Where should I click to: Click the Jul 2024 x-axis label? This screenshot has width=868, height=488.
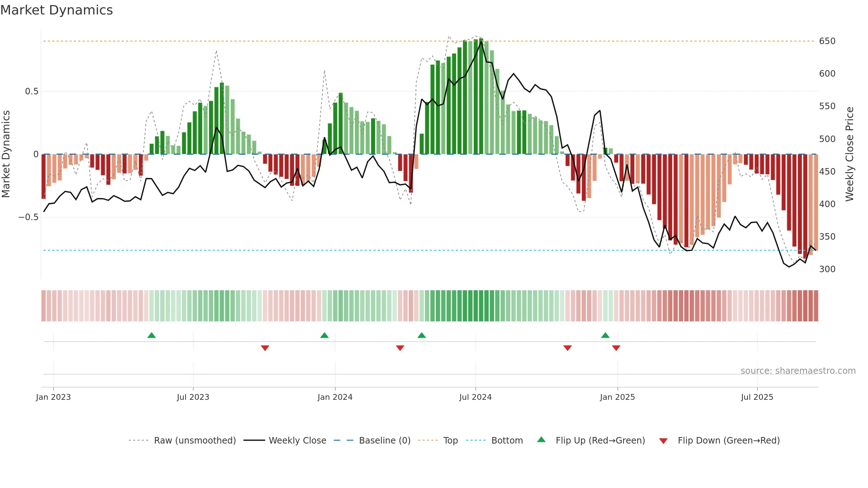pos(476,397)
